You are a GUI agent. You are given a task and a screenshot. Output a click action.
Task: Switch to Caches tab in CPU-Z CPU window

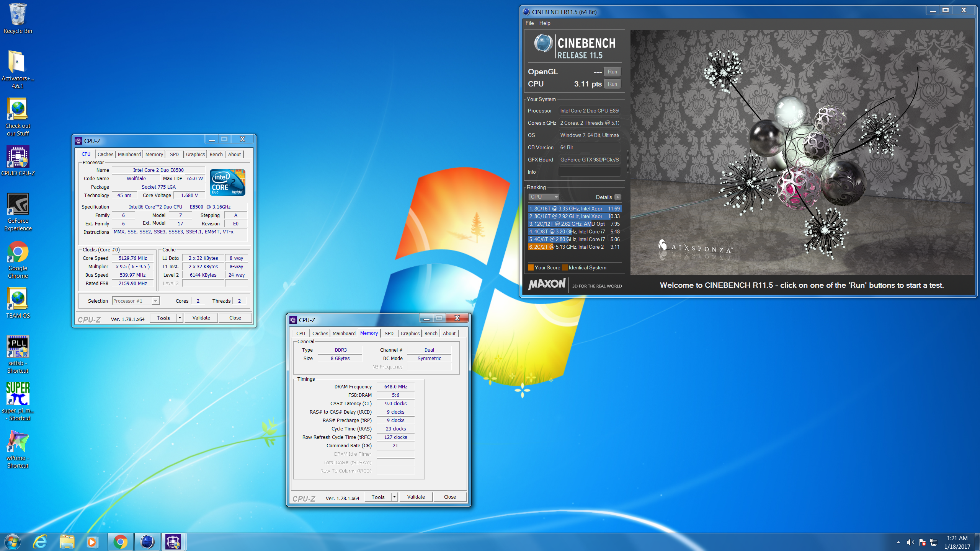(105, 154)
